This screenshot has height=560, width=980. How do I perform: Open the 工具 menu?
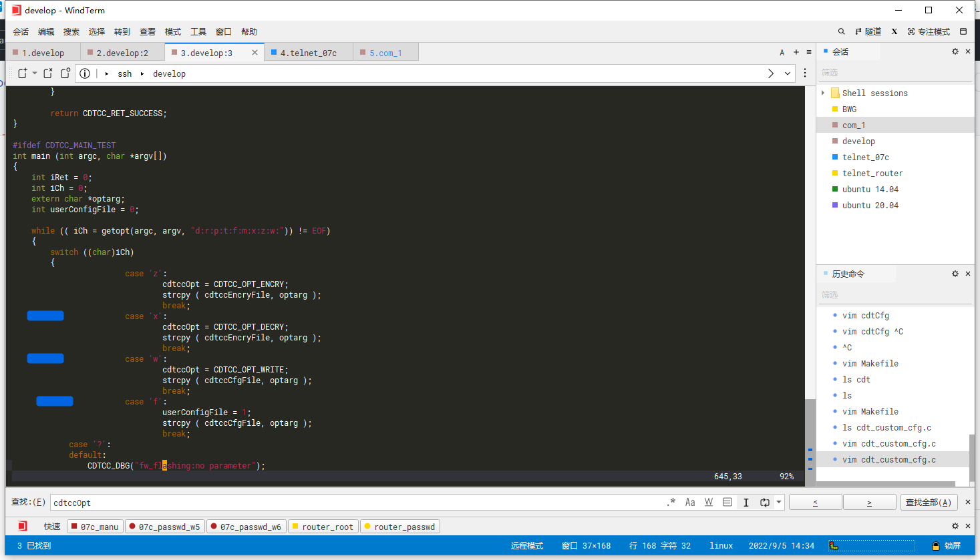point(198,31)
